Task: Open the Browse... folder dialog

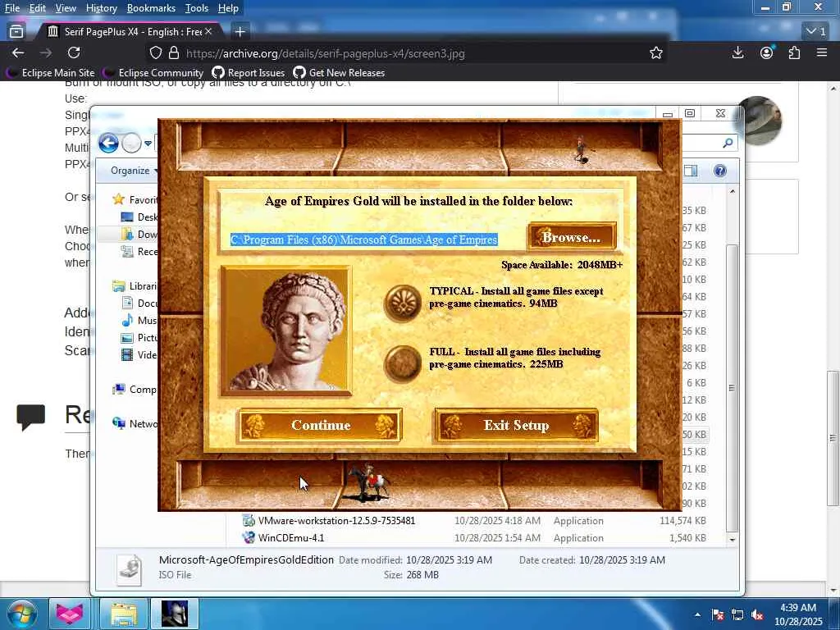Action: (572, 237)
